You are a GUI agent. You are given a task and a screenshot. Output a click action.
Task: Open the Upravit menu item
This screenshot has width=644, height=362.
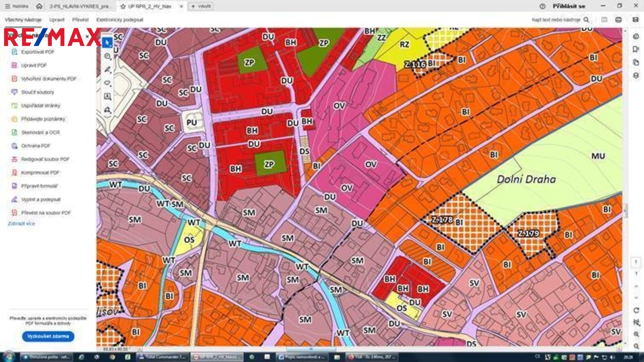point(57,20)
